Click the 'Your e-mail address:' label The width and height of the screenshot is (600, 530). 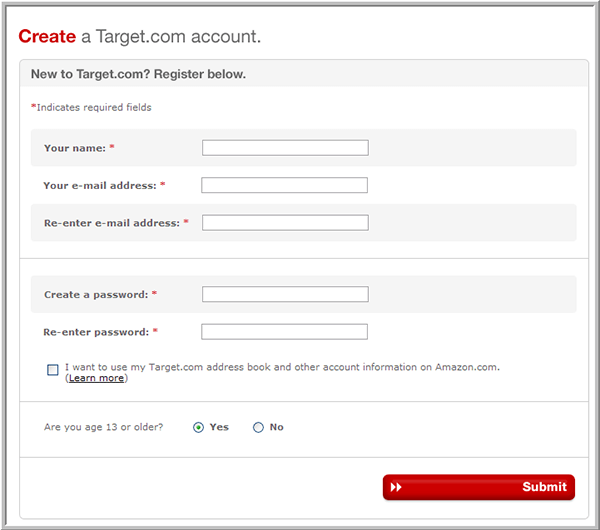pyautogui.click(x=100, y=186)
